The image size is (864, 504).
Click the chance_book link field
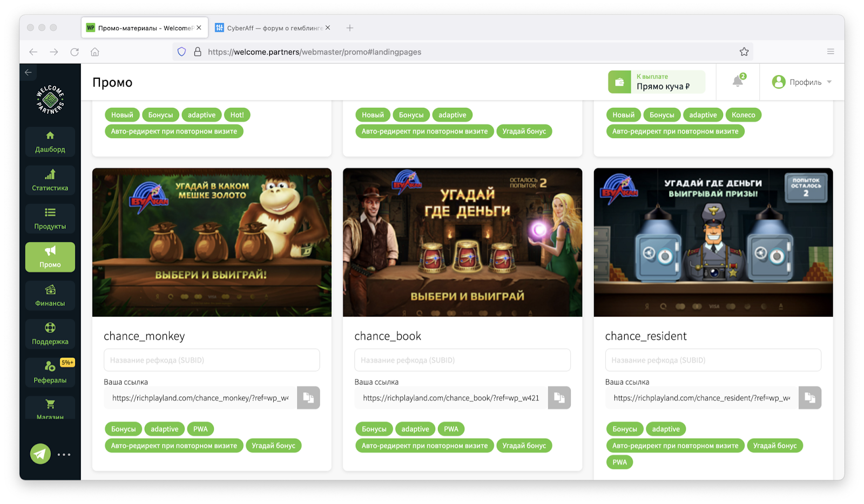(451, 398)
